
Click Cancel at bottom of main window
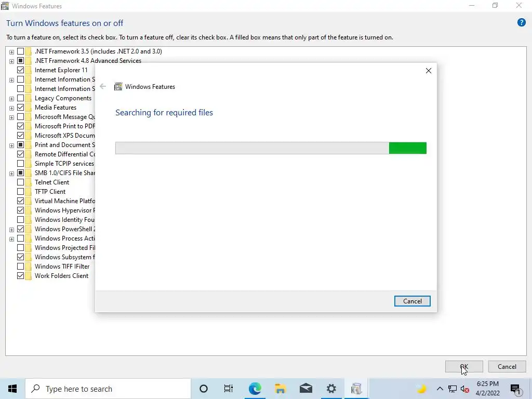click(x=507, y=366)
